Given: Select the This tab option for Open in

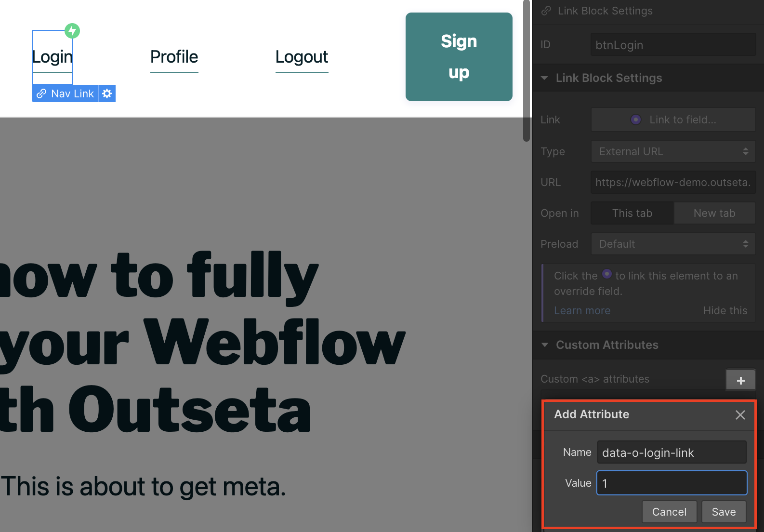Looking at the screenshot, I should (x=632, y=213).
